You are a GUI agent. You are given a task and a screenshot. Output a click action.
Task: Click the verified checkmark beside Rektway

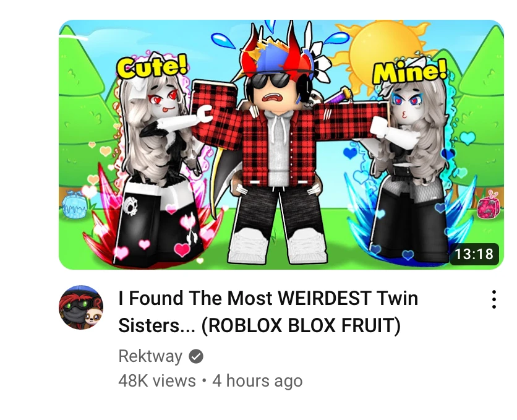[196, 356]
